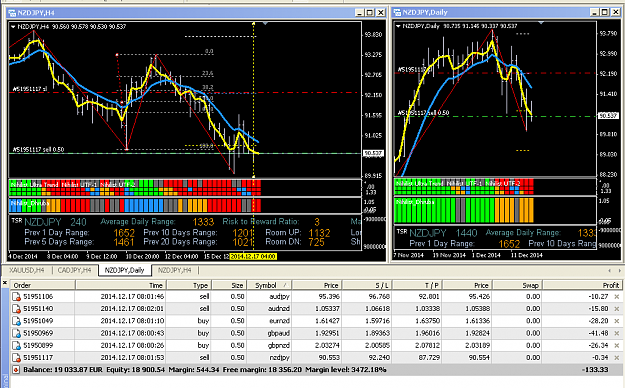
Task: Click the buy order icon for 51950969
Action: pos(16,333)
